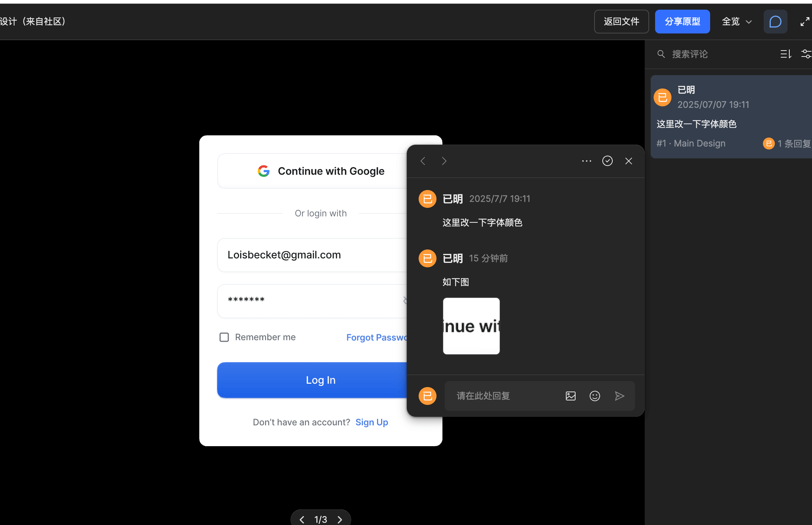Go to the previous comment thread
The width and height of the screenshot is (812, 525).
[x=423, y=161]
